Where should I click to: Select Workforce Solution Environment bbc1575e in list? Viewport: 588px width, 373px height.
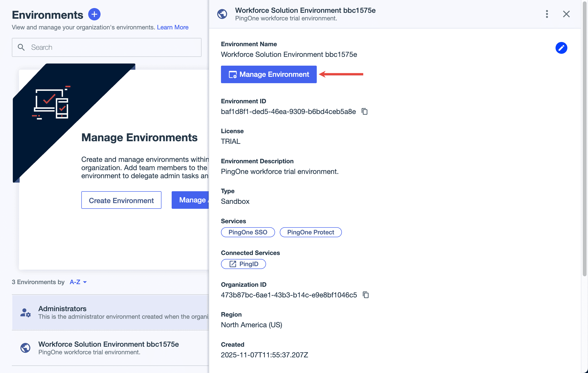pos(108,348)
